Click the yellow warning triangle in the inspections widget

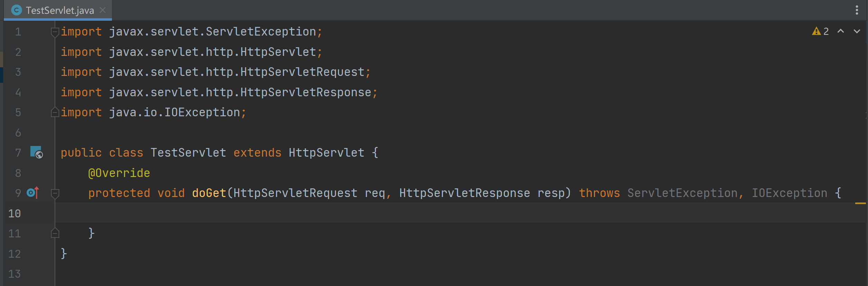pos(816,31)
